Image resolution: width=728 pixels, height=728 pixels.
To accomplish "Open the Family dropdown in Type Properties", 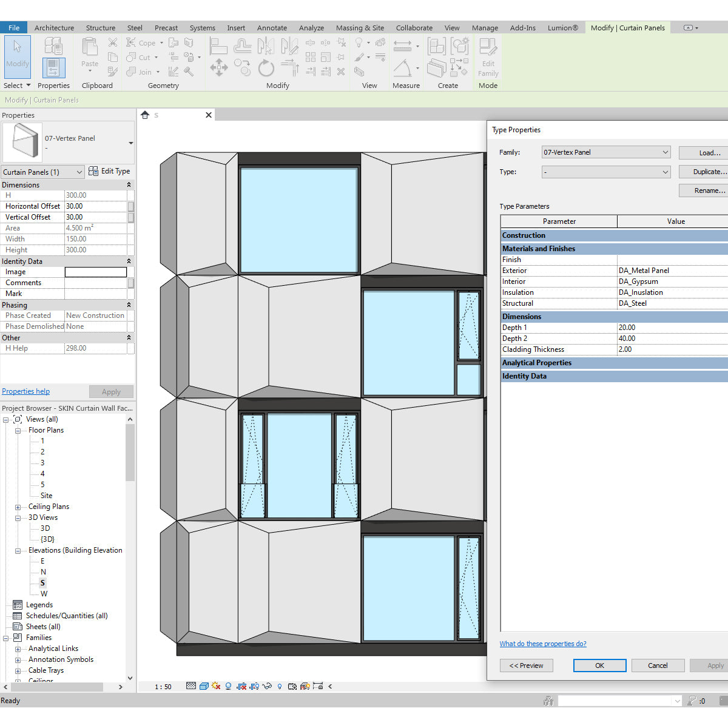I will point(662,152).
